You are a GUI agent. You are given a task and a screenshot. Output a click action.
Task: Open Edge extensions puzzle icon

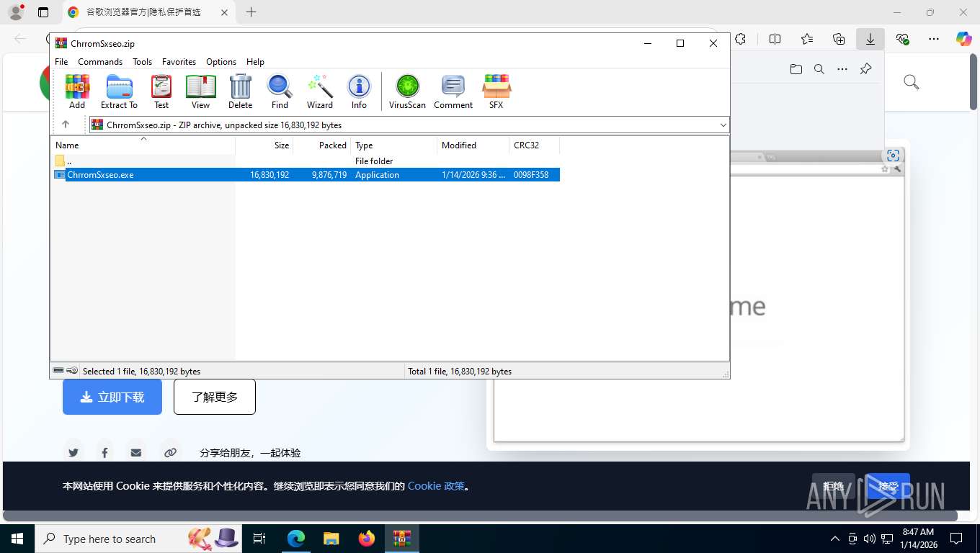tap(740, 39)
